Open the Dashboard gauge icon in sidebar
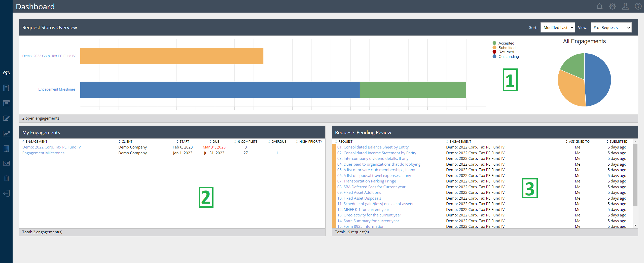644x263 pixels. 6,73
